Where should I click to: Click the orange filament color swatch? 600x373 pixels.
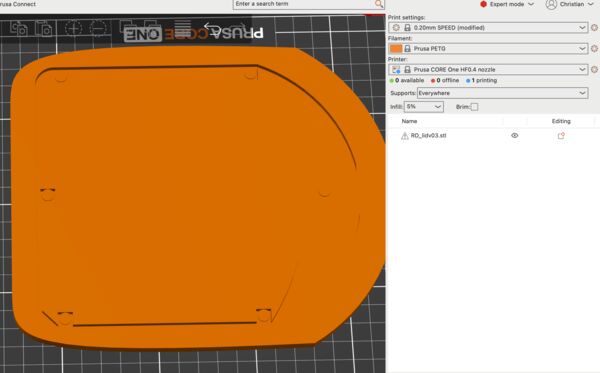pos(396,49)
